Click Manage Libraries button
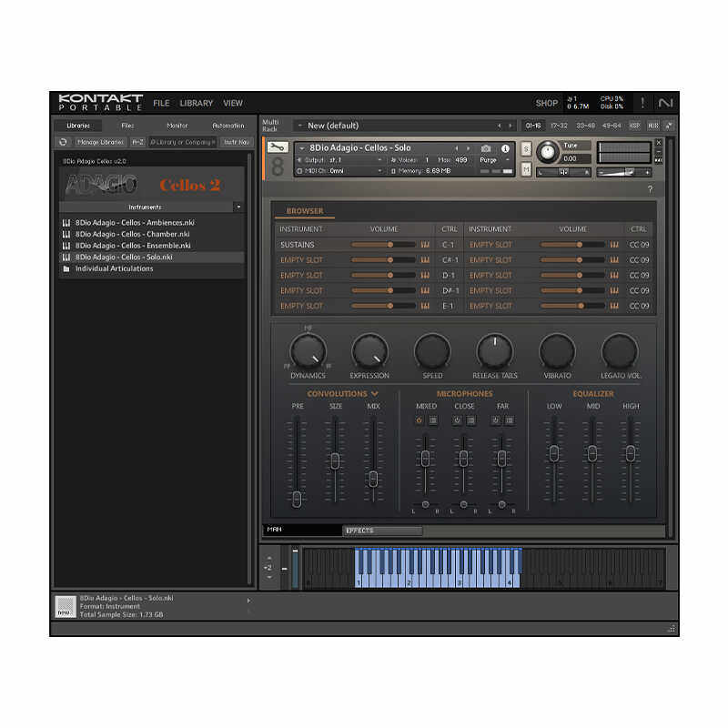This screenshot has height=728, width=728. 100,142
